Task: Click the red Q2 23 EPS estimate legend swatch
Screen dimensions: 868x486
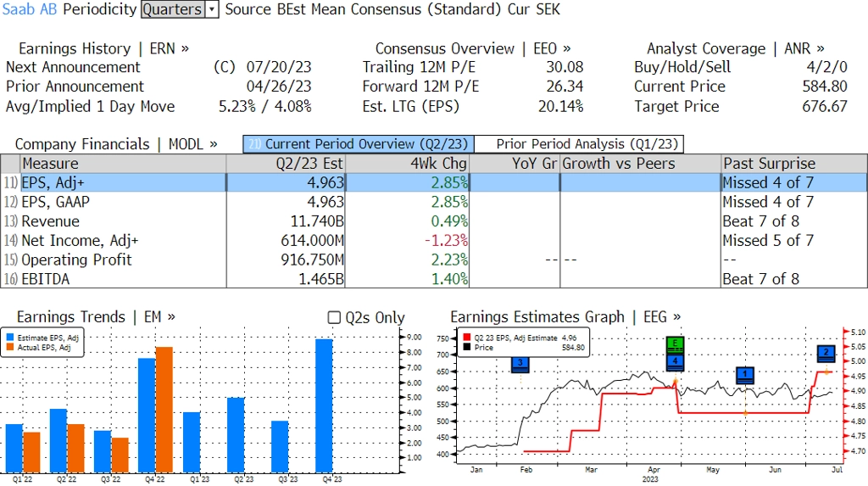Action: [x=467, y=338]
